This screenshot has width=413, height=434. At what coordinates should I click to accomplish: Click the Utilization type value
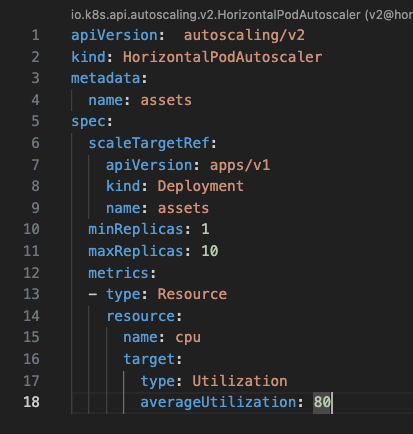pyautogui.click(x=240, y=381)
